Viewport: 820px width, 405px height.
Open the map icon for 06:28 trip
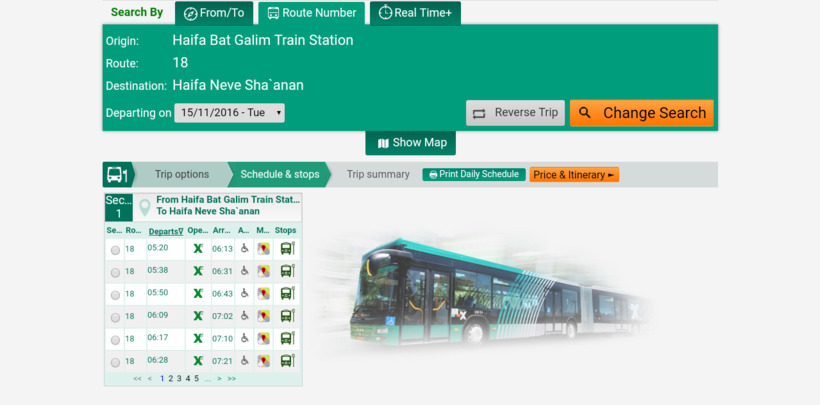pyautogui.click(x=264, y=362)
